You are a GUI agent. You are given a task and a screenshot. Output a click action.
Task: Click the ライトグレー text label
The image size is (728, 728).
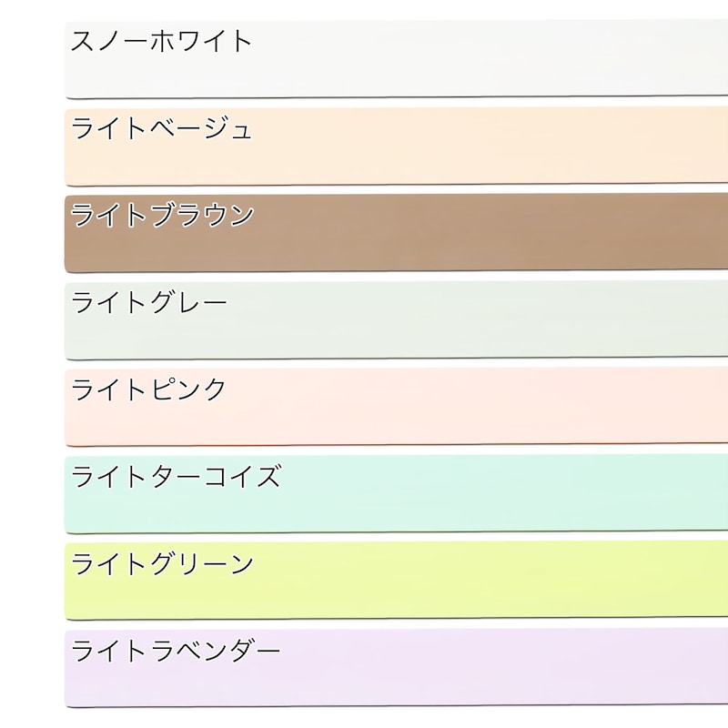pos(148,302)
